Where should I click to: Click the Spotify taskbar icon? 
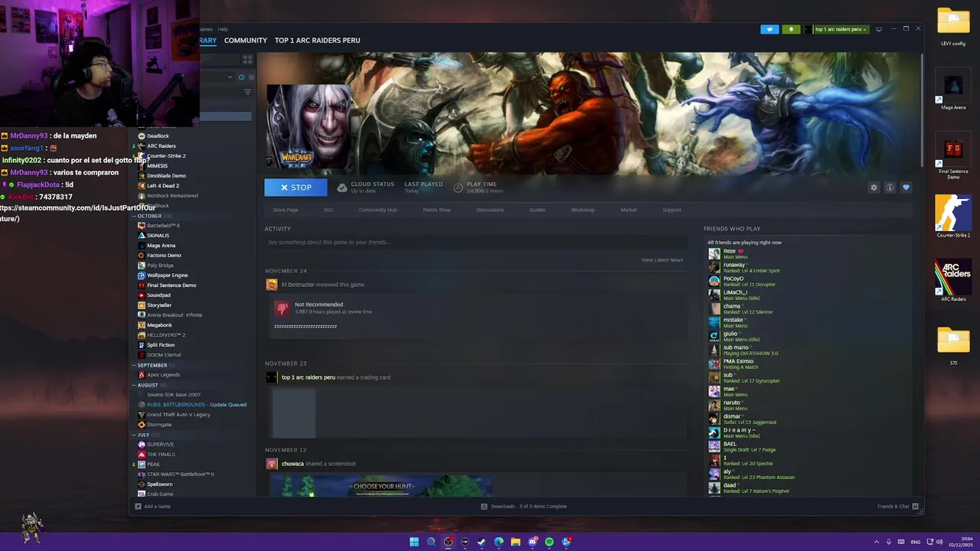coord(549,542)
